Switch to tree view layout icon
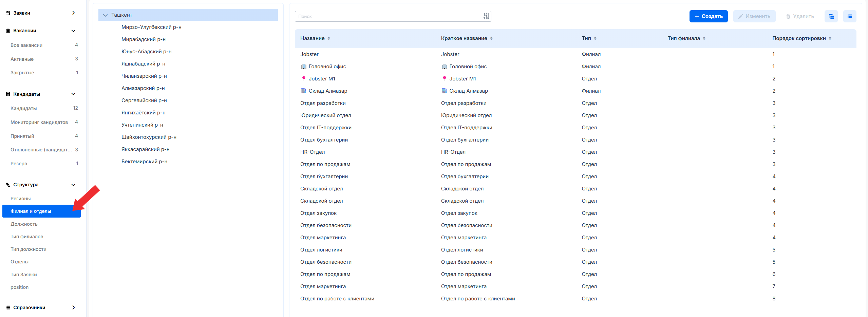The width and height of the screenshot is (868, 317). [831, 16]
